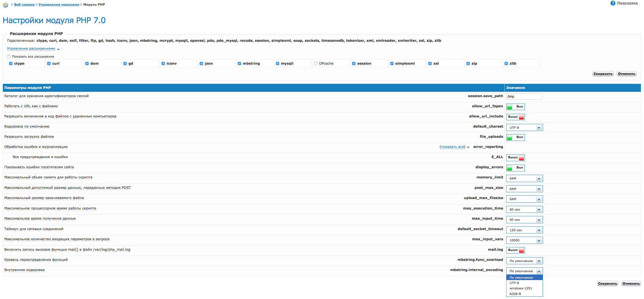
Task: Enable the OPcache extension checkbox
Action: pos(316,64)
